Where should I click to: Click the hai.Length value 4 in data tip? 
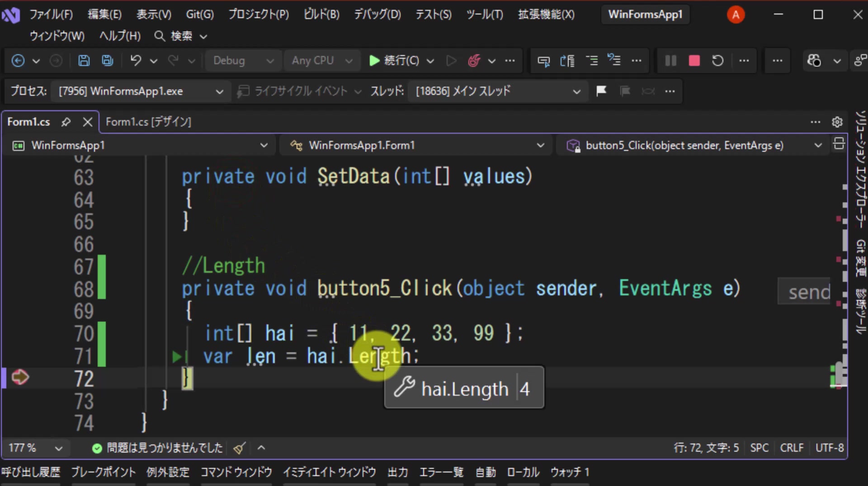(x=524, y=389)
